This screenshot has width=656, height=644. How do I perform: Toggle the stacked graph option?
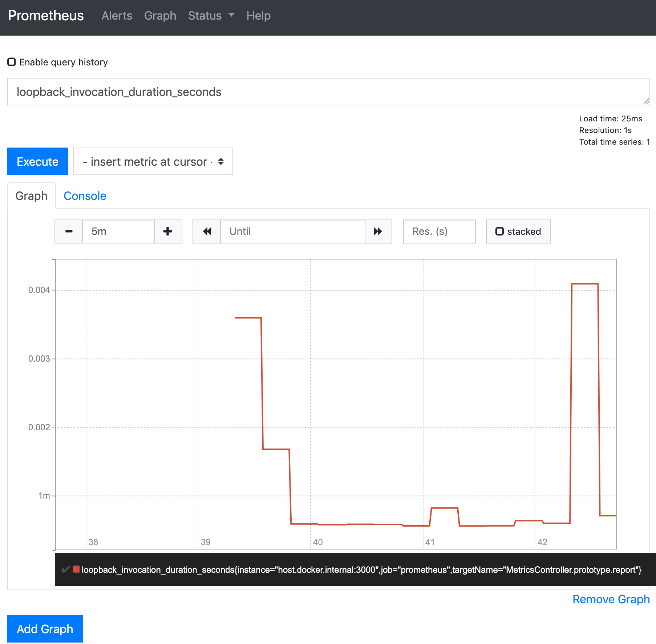point(518,232)
